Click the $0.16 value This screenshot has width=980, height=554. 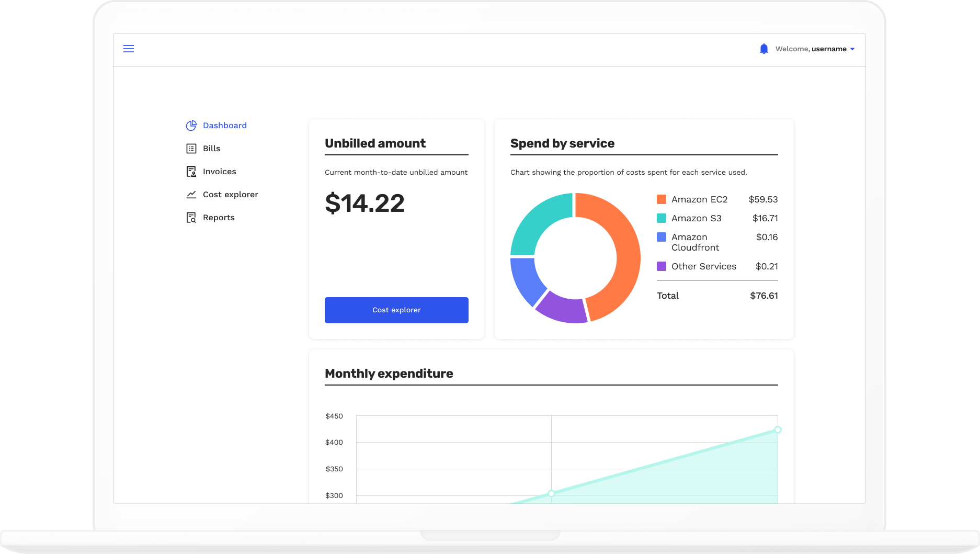tap(767, 237)
